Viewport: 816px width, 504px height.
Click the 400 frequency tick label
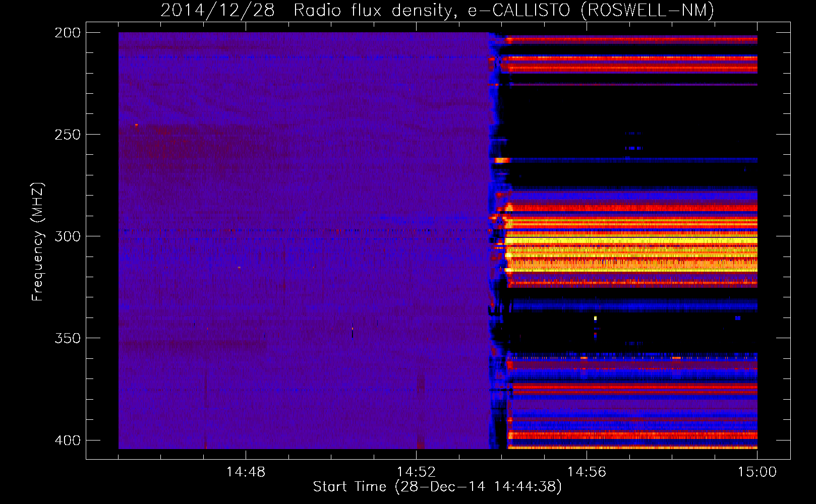pos(68,440)
